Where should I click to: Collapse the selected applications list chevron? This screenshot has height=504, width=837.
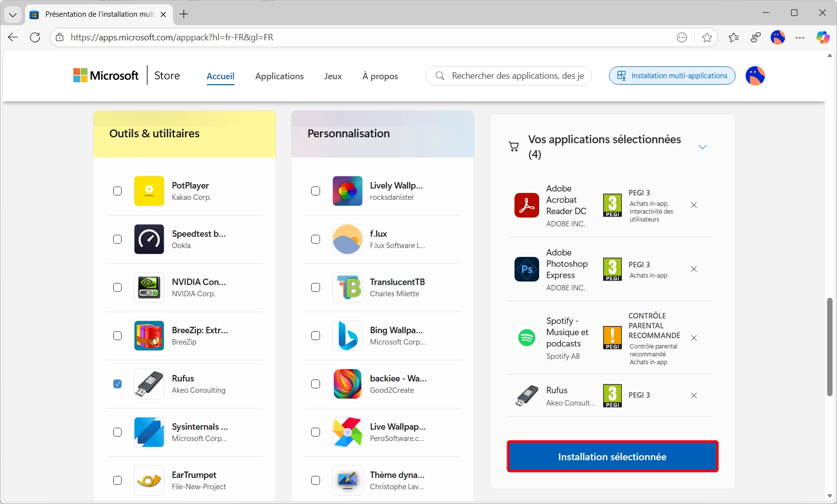(703, 147)
